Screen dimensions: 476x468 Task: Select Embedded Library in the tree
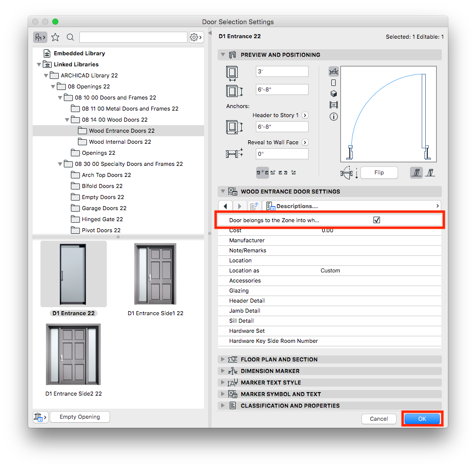coord(79,53)
